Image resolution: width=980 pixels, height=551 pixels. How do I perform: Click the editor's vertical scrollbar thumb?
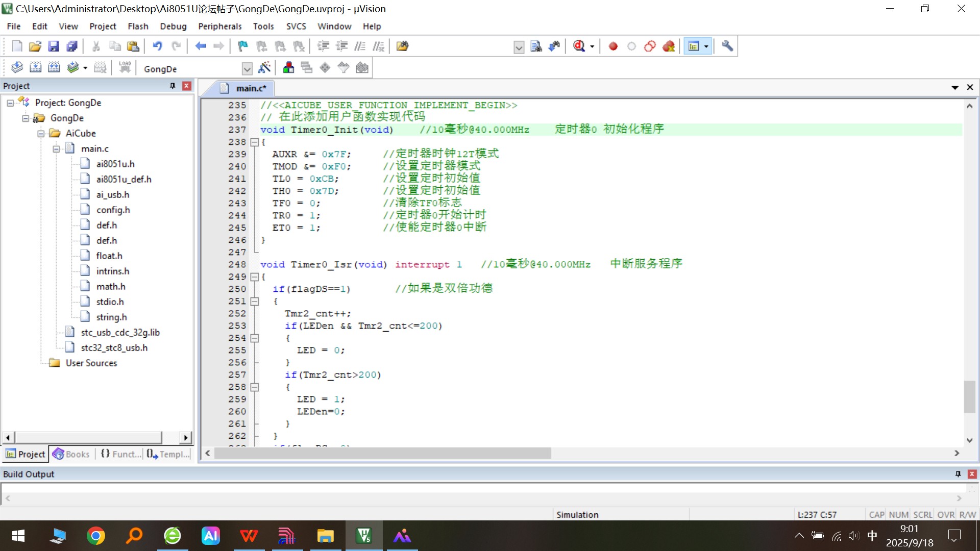969,396
